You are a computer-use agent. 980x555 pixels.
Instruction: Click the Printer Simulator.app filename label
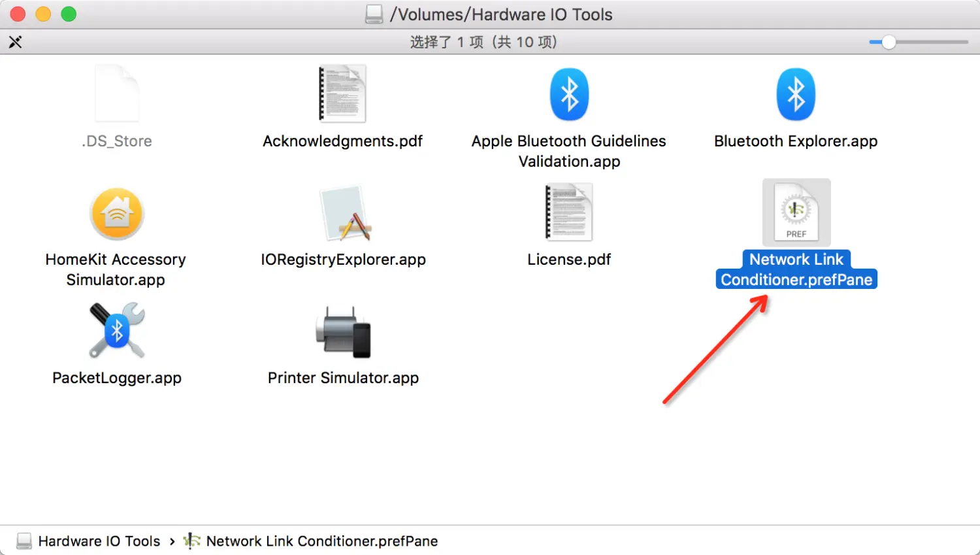[343, 378]
